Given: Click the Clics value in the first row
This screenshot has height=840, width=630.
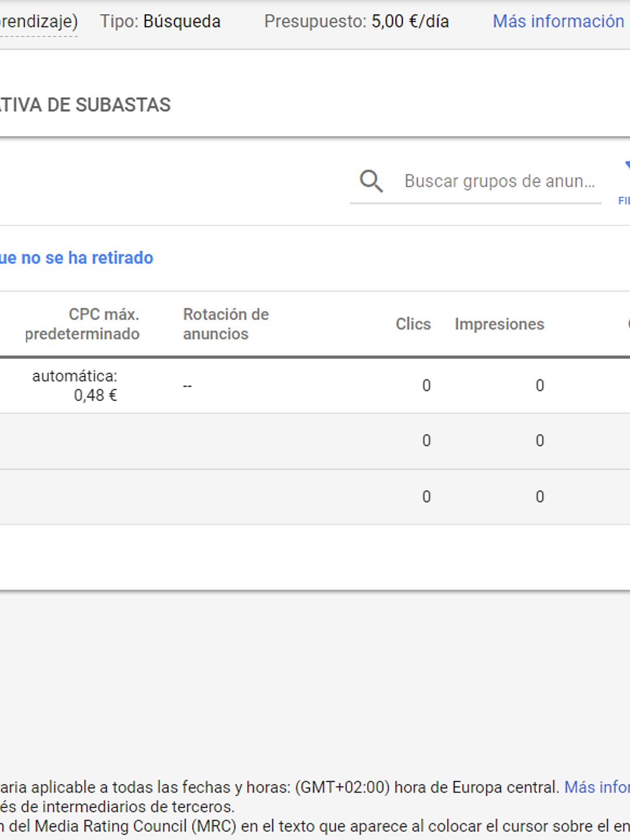Looking at the screenshot, I should click(x=426, y=386).
